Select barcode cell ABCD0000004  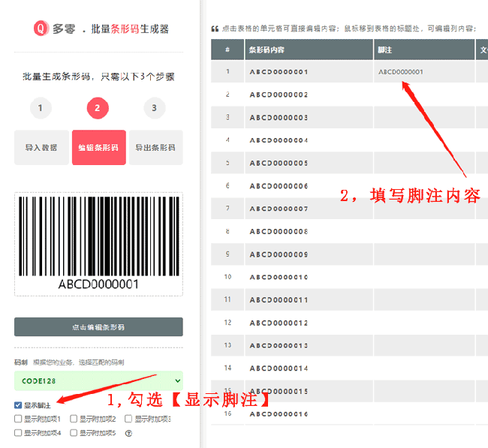[x=309, y=140]
